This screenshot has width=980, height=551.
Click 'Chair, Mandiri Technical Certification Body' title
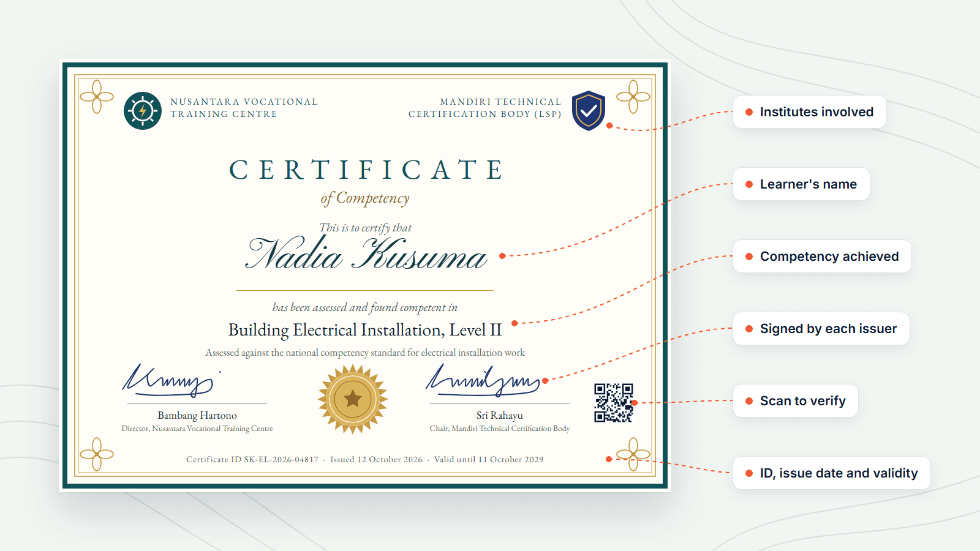pos(500,429)
